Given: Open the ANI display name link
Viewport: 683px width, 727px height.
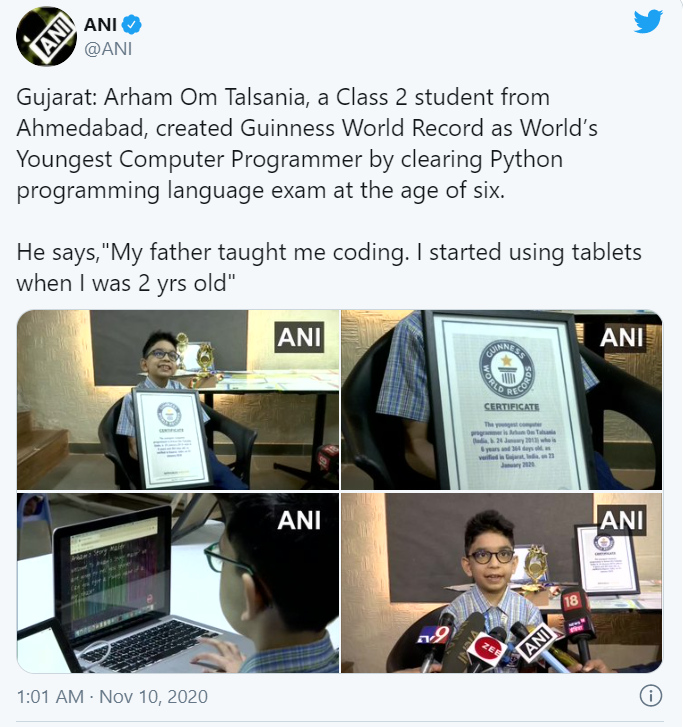Looking at the screenshot, I should pyautogui.click(x=100, y=25).
